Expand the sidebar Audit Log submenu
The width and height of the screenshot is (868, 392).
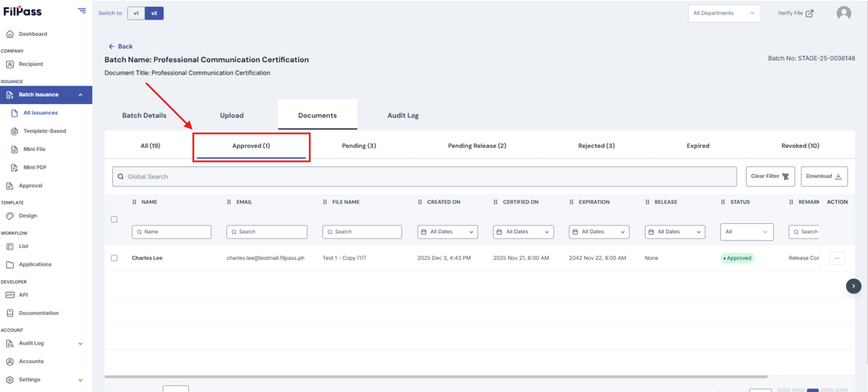(81, 343)
